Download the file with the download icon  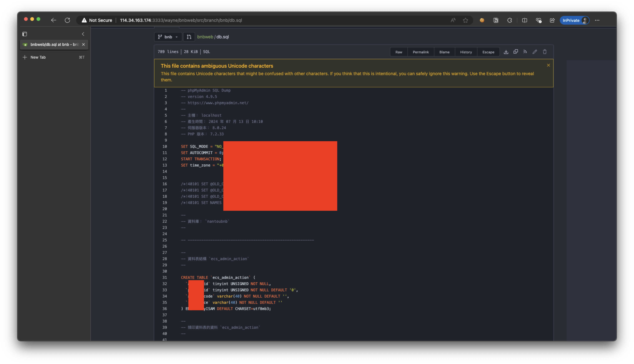[x=506, y=52]
